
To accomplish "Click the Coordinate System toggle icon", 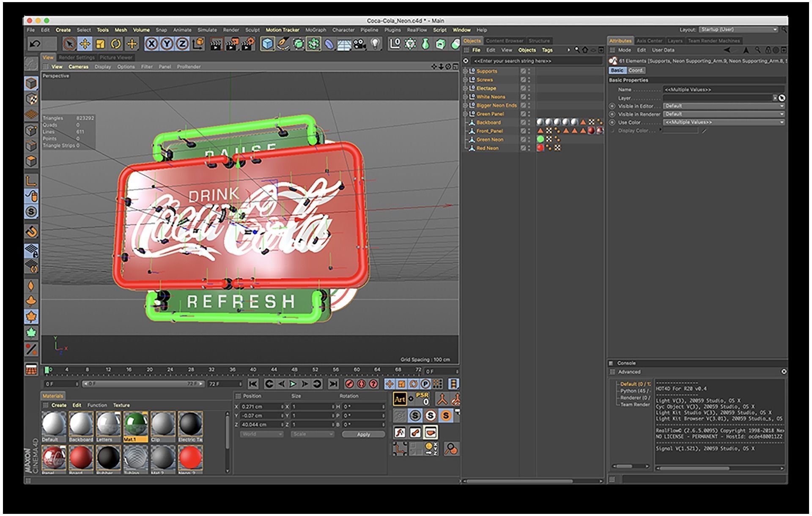I will [198, 44].
